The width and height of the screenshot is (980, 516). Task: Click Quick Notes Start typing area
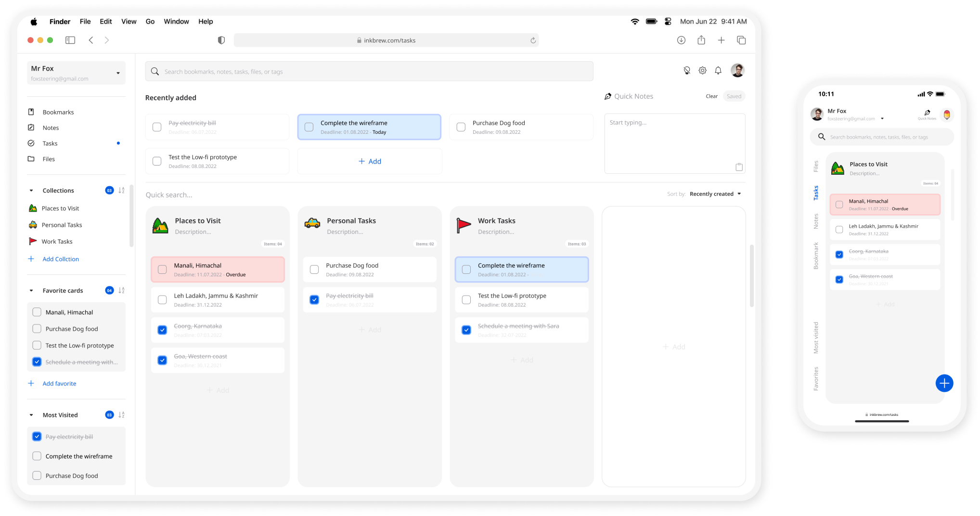click(x=674, y=143)
